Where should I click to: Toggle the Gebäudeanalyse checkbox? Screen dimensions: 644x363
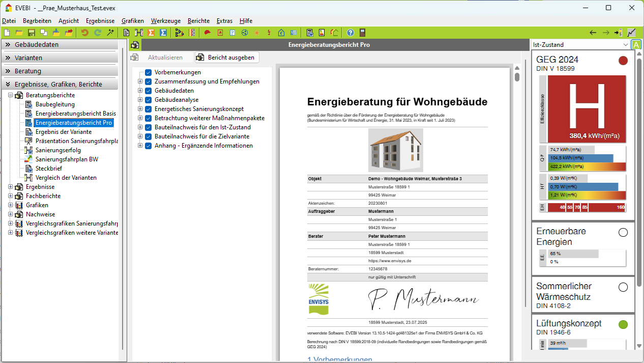[x=149, y=100]
